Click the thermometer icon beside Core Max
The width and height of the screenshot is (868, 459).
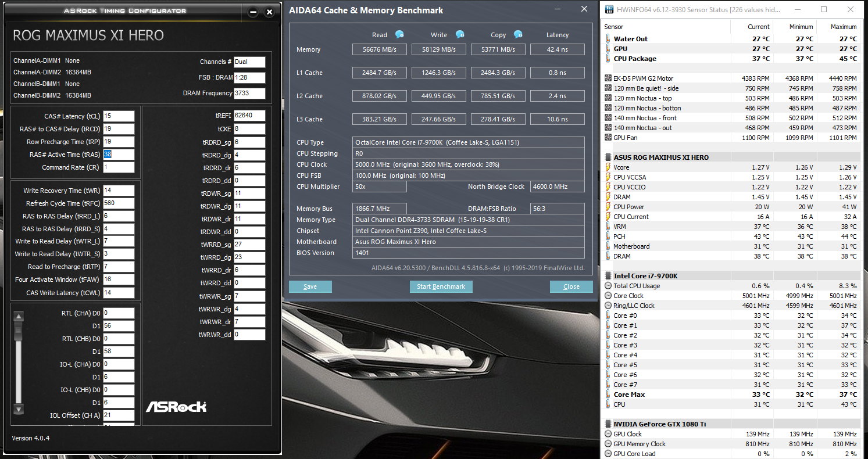pyautogui.click(x=608, y=395)
